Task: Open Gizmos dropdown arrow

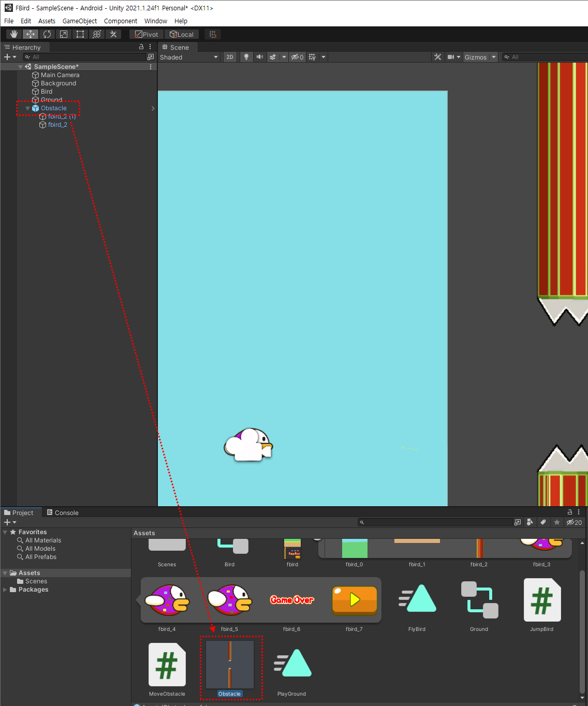Action: (494, 57)
